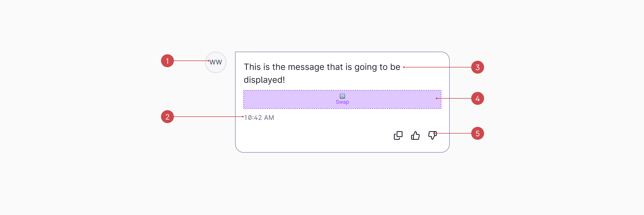The image size is (644, 215).
Task: Select the swap arrows emoji icon
Action: pyautogui.click(x=342, y=96)
